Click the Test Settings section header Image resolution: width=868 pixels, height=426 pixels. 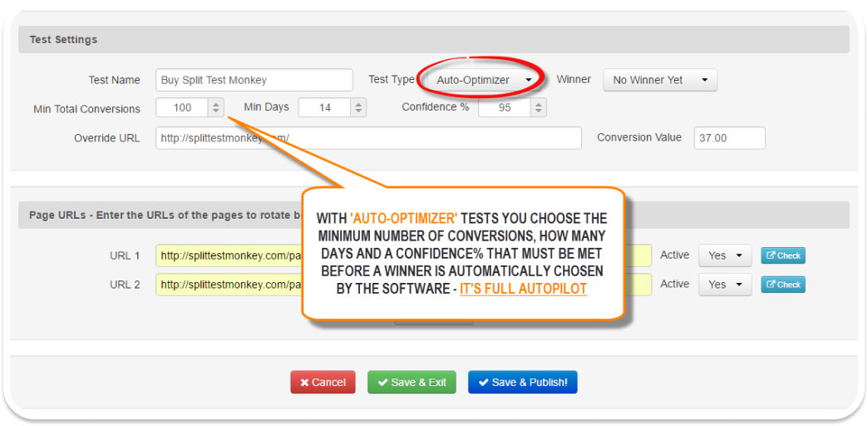click(433, 40)
